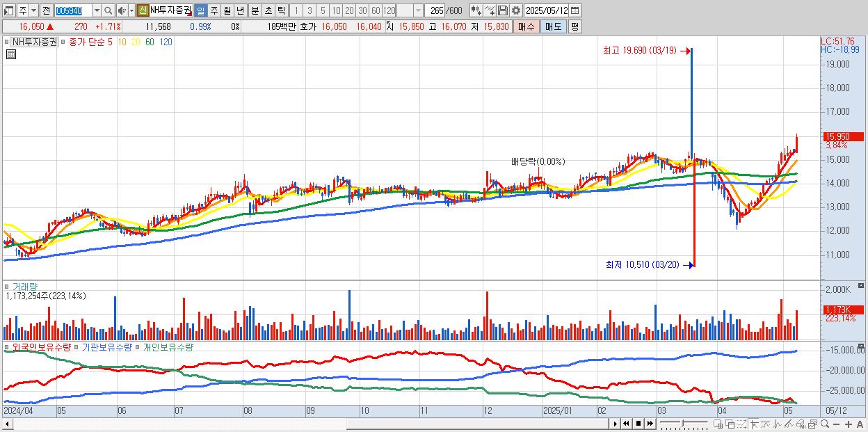Screen dimensions: 868x432
Task: Open chart settings gear icon
Action: pyautogui.click(x=516, y=10)
